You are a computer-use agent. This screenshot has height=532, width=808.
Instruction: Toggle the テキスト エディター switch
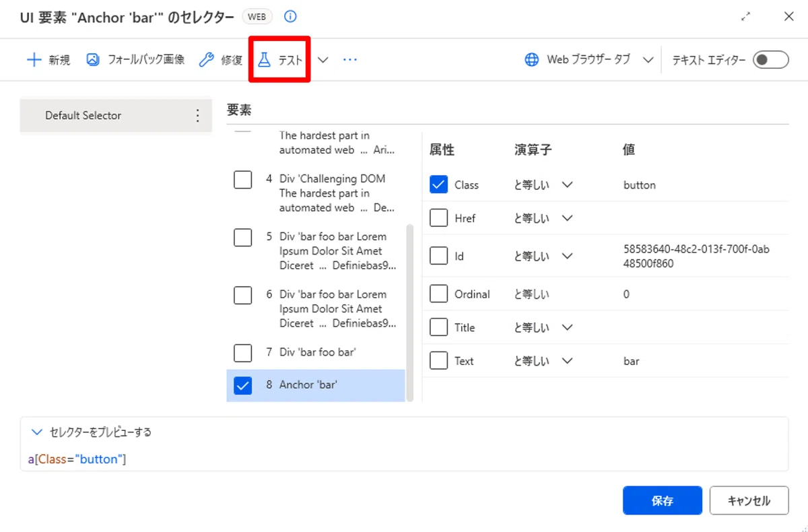pos(770,60)
